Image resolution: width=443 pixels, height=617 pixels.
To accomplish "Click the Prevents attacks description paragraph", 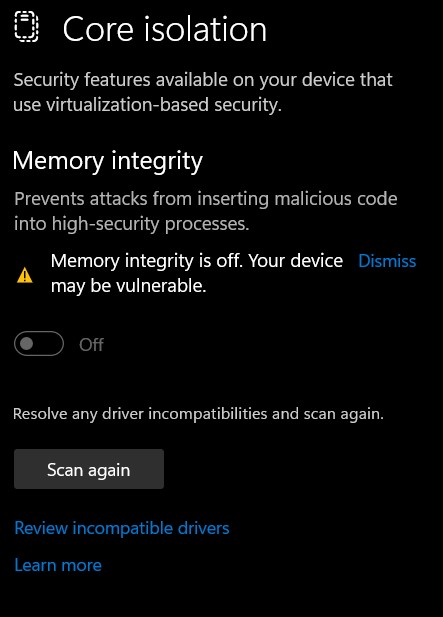I will [205, 211].
